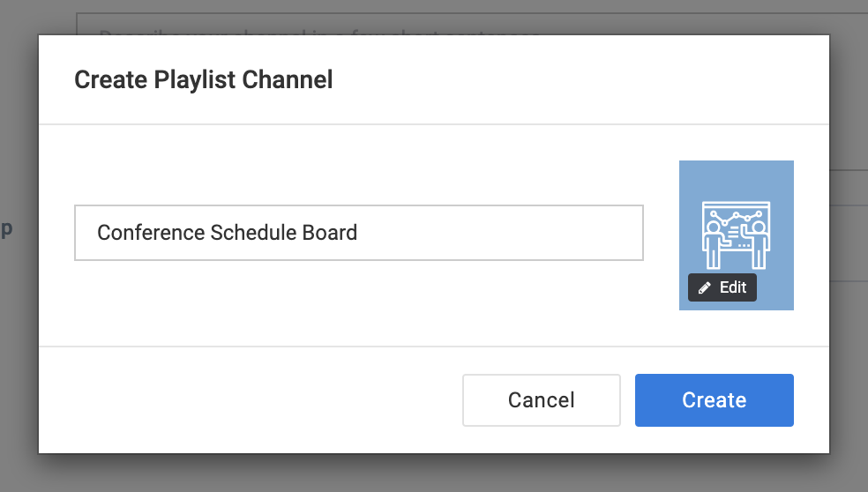Open the Edit thumbnail button

722,287
